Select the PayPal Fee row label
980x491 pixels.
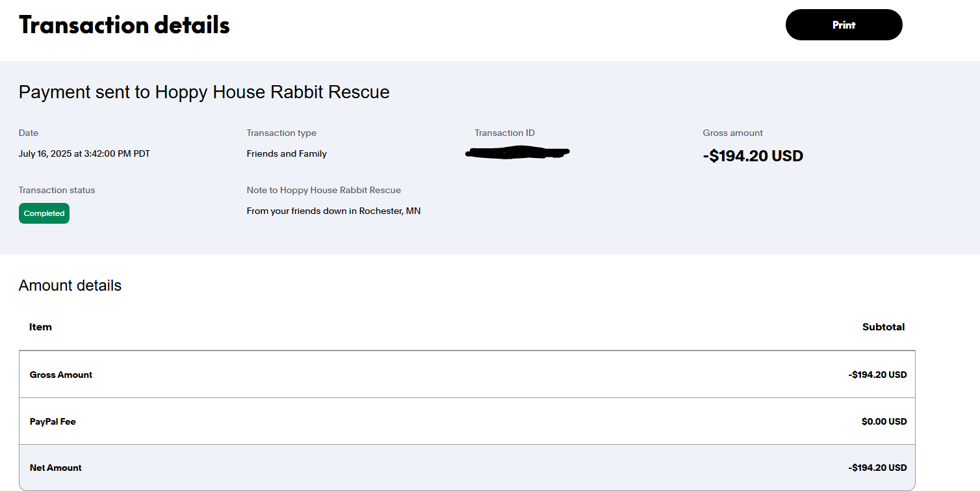click(53, 421)
